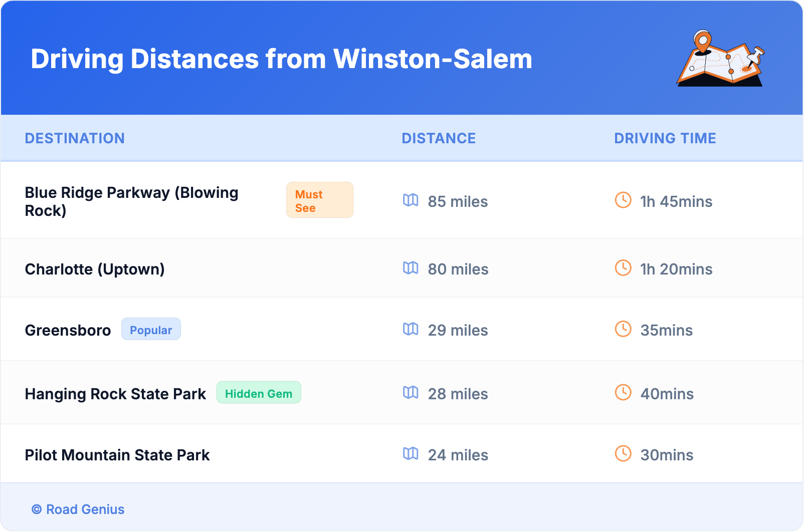Click the Popular tag next to Greensboro
The height and width of the screenshot is (532, 804).
(x=151, y=330)
